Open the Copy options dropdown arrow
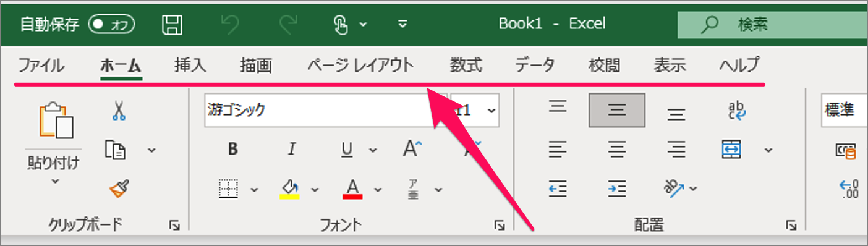Viewport: 868px width, 246px height. click(151, 150)
